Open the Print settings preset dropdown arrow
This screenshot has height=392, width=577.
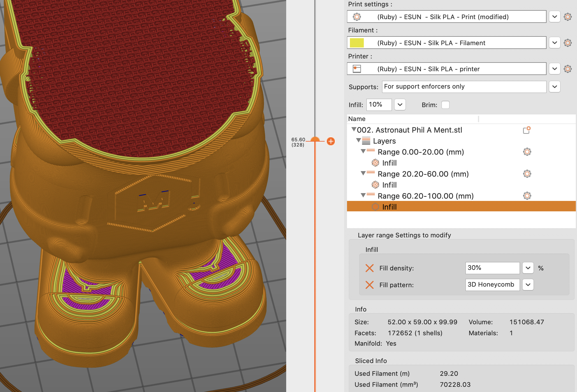[x=554, y=17]
